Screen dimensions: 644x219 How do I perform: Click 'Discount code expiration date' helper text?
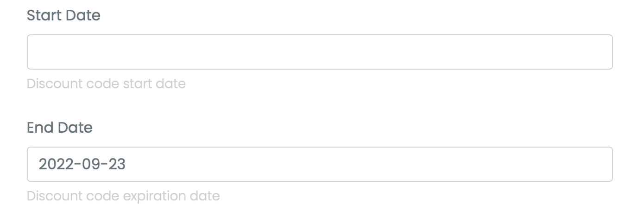(123, 196)
